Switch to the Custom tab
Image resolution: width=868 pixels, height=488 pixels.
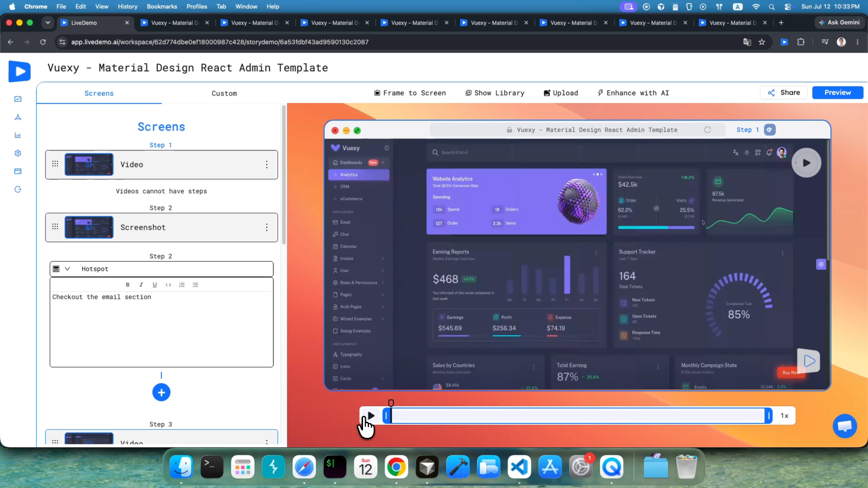[x=224, y=93]
